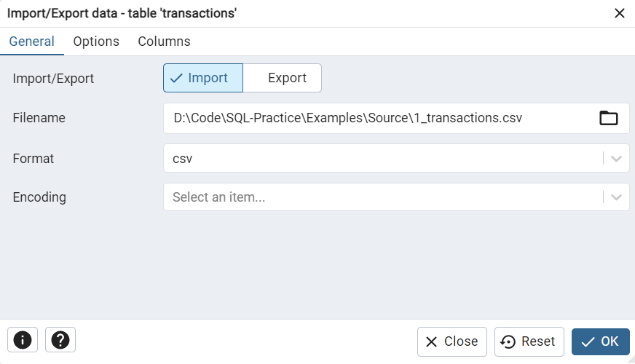Close the Import/Export dialog with X
The width and height of the screenshot is (635, 364).
pyautogui.click(x=620, y=13)
